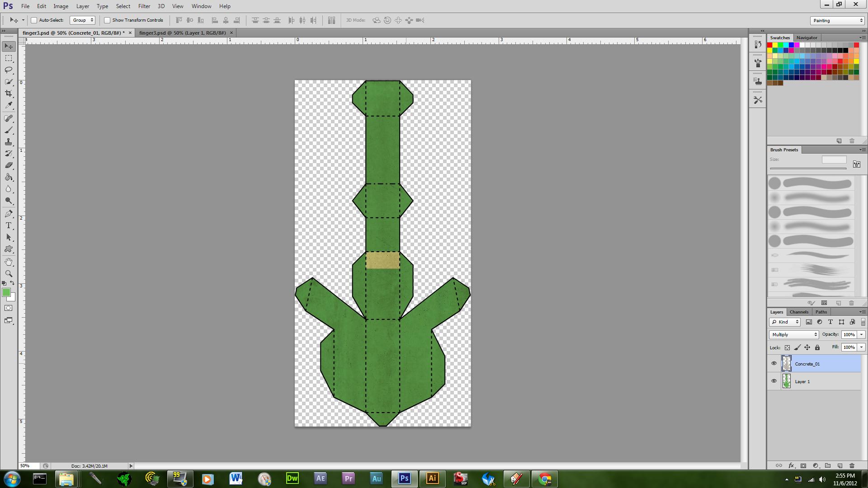This screenshot has height=488, width=868.
Task: Open the layer Opacity dropdown arrow
Action: coord(861,334)
